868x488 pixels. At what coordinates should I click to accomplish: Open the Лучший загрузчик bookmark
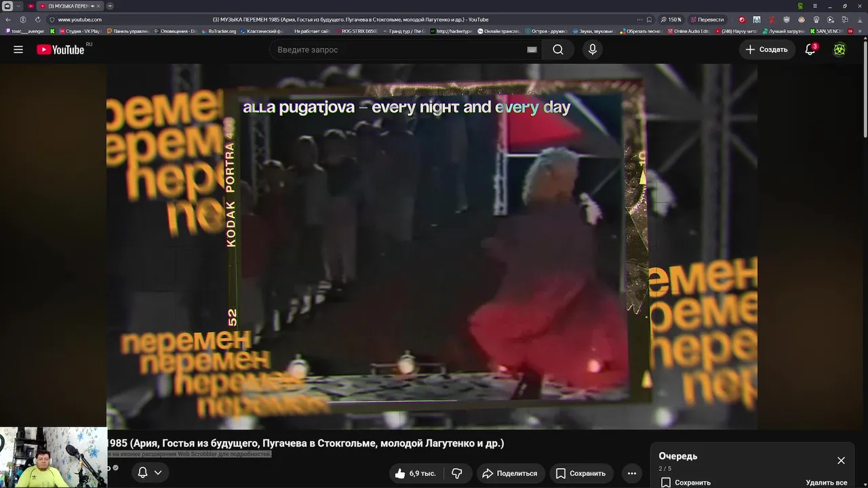pyautogui.click(x=783, y=31)
